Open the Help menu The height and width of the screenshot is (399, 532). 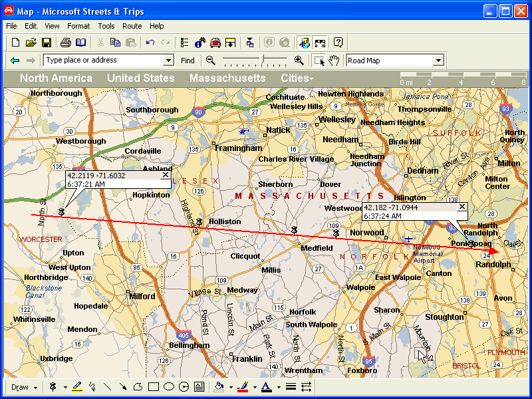click(x=156, y=26)
